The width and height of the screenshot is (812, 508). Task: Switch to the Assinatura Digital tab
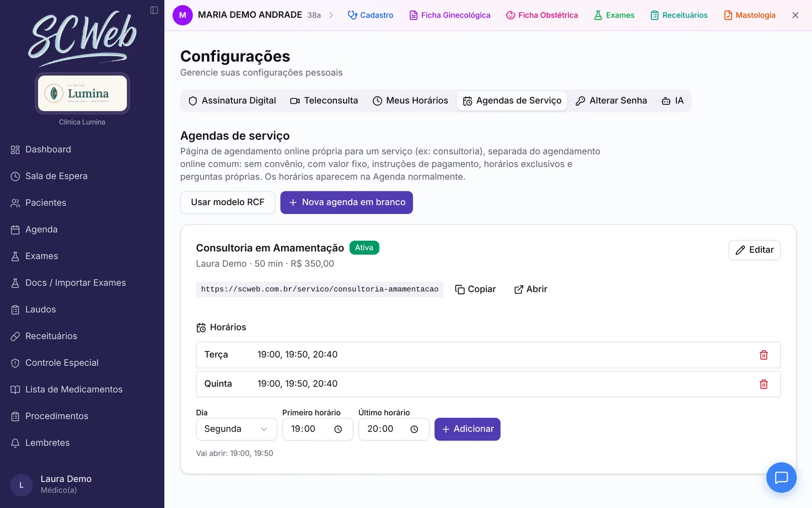[232, 101]
